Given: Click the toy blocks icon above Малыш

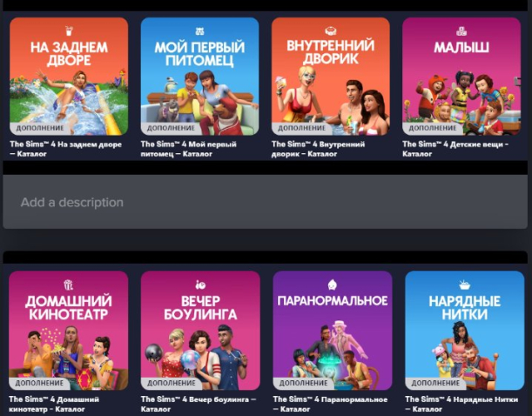Looking at the screenshot, I should click(461, 31).
